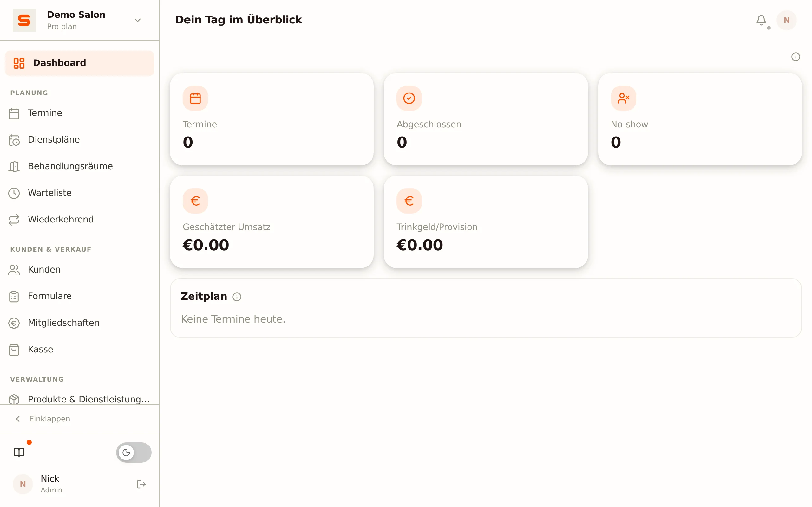The height and width of the screenshot is (507, 812).
Task: Click the Geschätzter Umsatz euro icon
Action: 195,201
